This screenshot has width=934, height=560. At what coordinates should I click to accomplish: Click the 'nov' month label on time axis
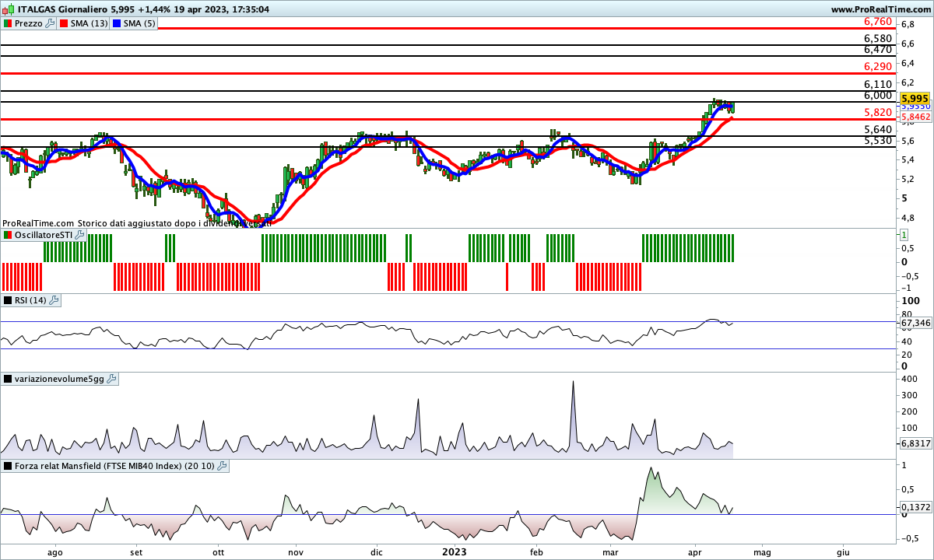(x=294, y=552)
